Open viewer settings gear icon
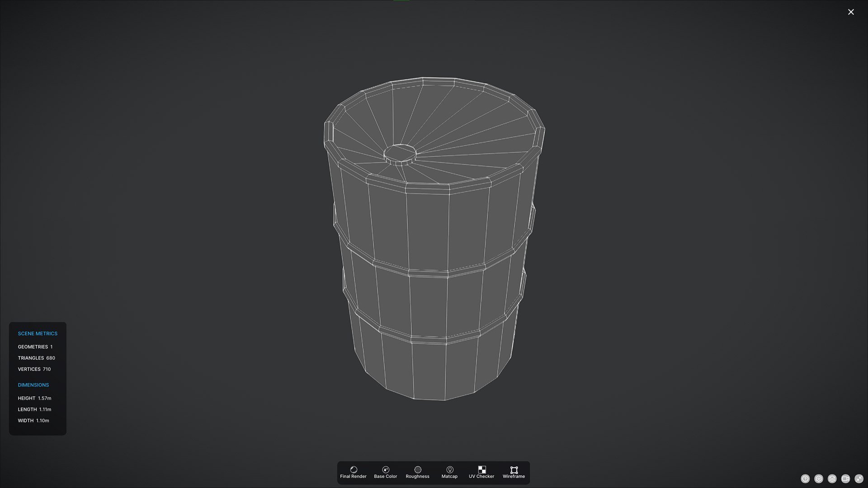 (x=819, y=479)
